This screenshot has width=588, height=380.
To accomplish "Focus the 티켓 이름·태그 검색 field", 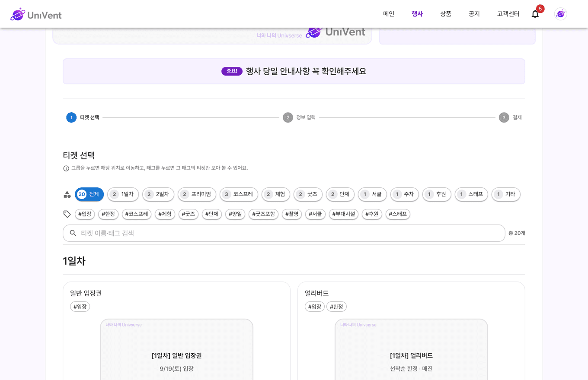I will pyautogui.click(x=284, y=233).
